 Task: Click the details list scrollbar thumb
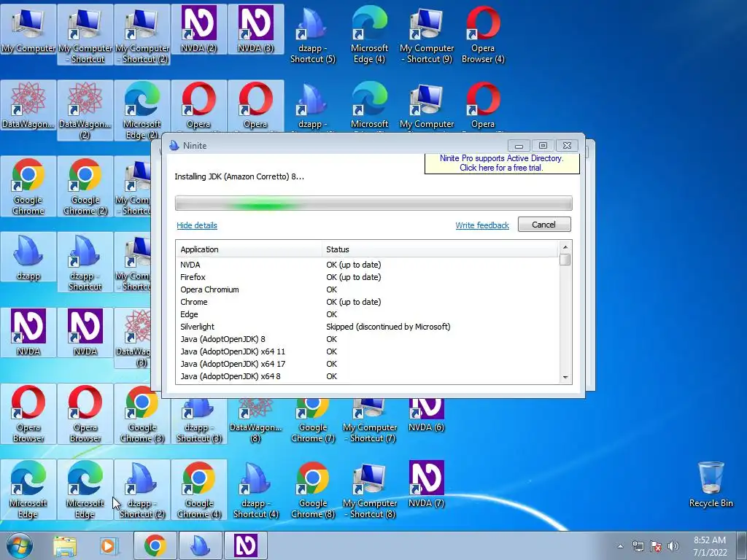[x=565, y=260]
